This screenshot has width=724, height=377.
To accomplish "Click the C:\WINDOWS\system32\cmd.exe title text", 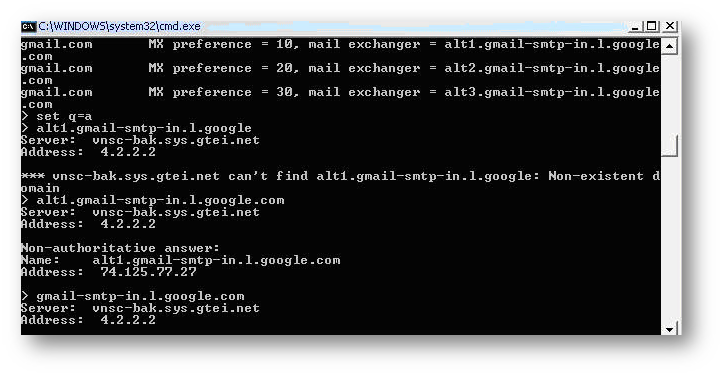I will pyautogui.click(x=119, y=26).
